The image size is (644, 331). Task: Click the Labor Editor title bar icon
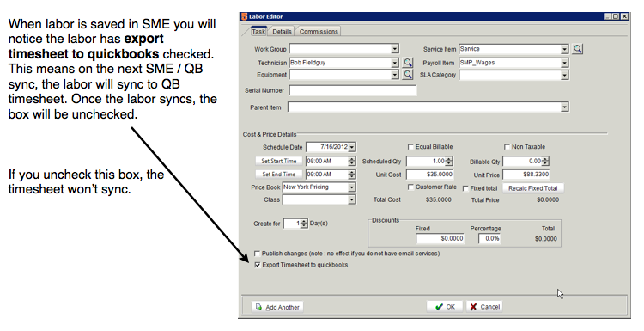coord(245,16)
